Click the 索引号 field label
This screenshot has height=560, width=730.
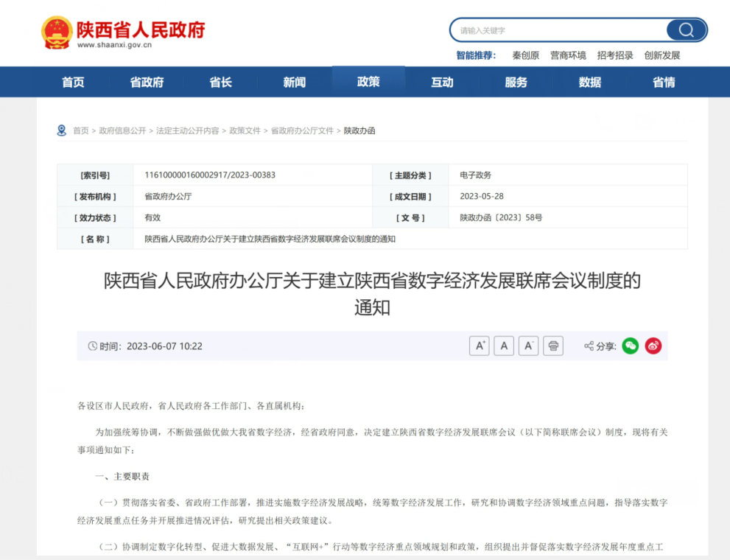point(95,175)
